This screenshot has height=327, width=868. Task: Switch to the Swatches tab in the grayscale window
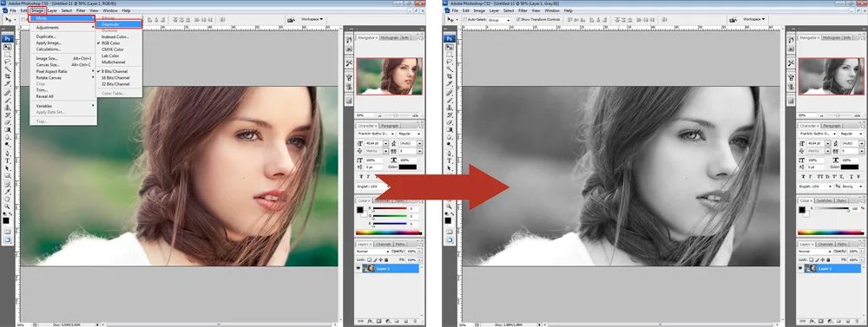click(825, 200)
